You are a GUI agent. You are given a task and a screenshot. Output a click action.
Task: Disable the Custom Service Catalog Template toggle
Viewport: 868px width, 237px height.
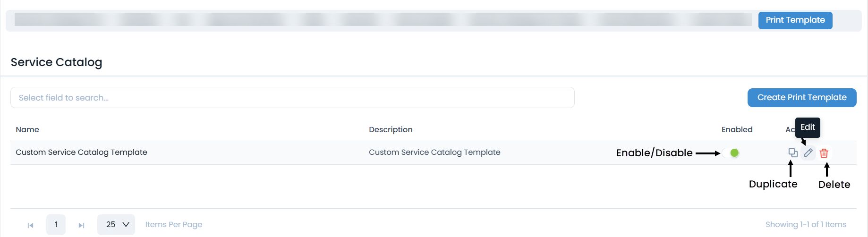tap(731, 153)
